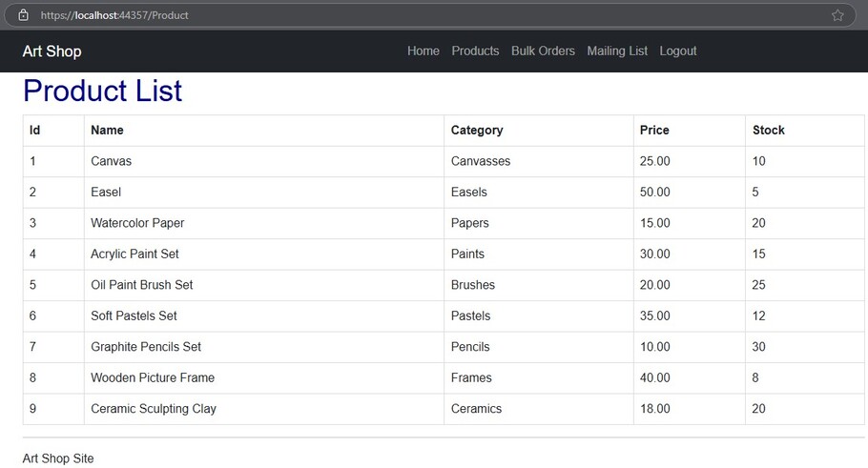Click the browser address bar URL
The height and width of the screenshot is (468, 868).
pos(114,15)
